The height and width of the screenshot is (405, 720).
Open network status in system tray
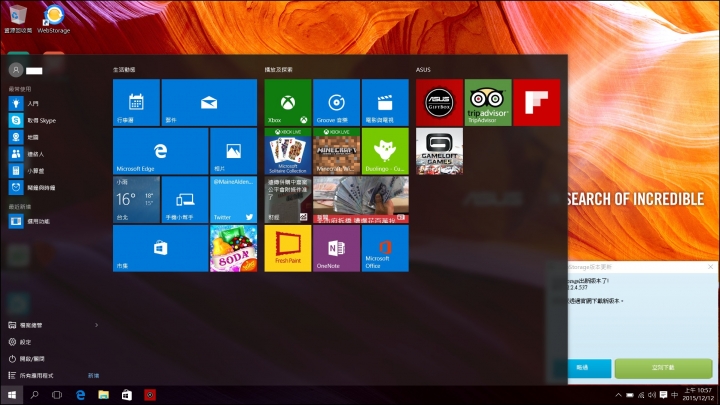point(641,395)
